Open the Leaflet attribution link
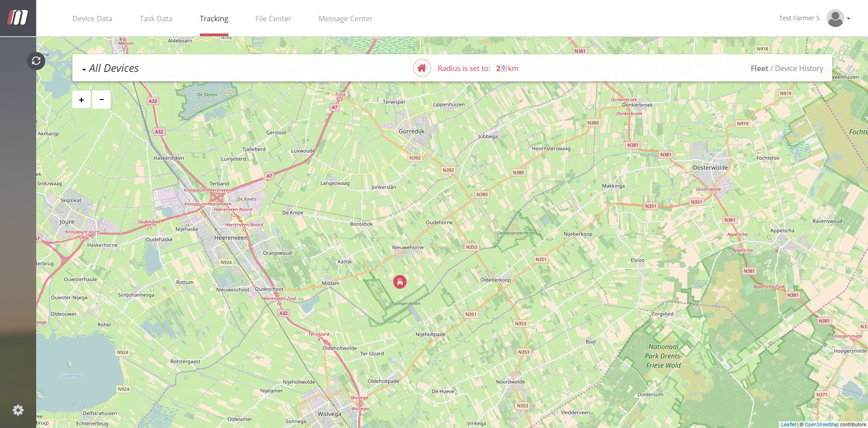868x428 pixels. pyautogui.click(x=788, y=424)
